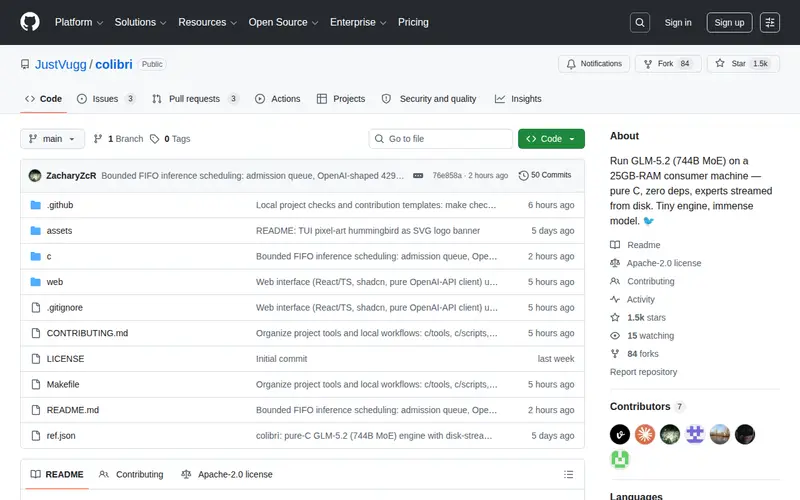
Task: Click the pulse icon beside Activity
Action: [x=615, y=299]
